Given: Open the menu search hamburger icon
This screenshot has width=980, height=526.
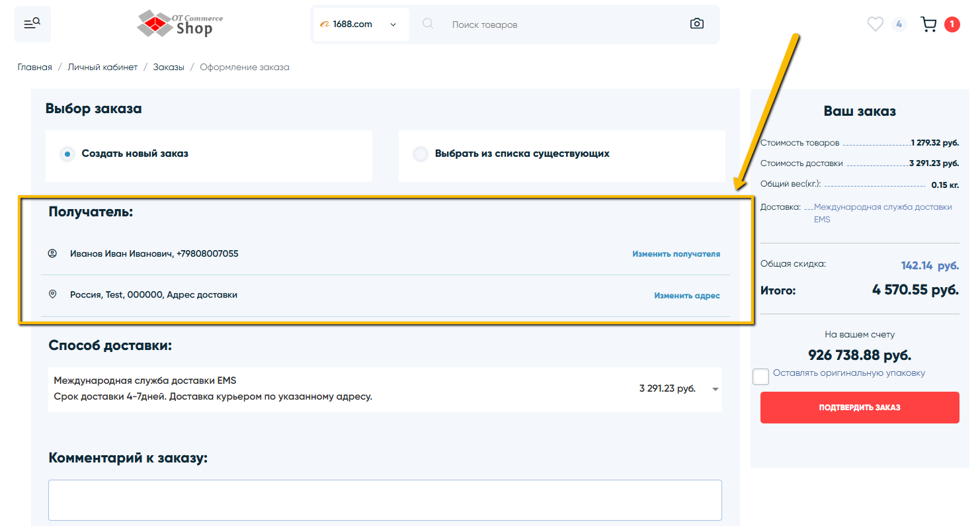Looking at the screenshot, I should (32, 24).
